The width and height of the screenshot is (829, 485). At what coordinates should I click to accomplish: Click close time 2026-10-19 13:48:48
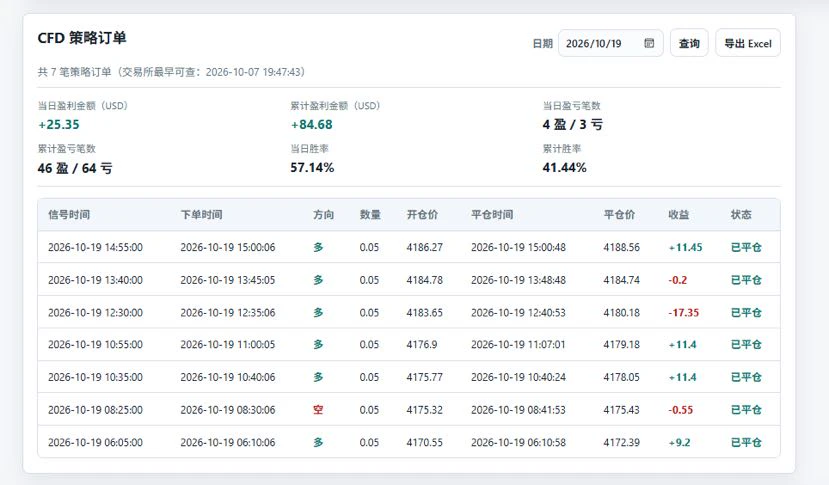coord(519,280)
